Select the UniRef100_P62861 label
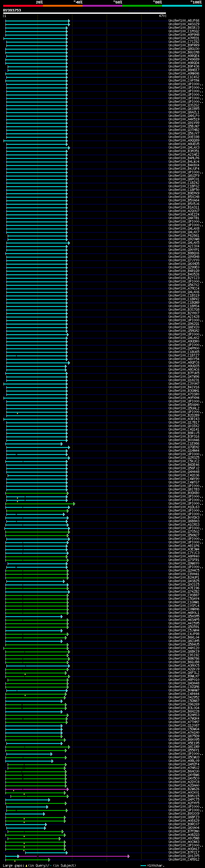The height and width of the screenshot is (868, 205). point(184,236)
